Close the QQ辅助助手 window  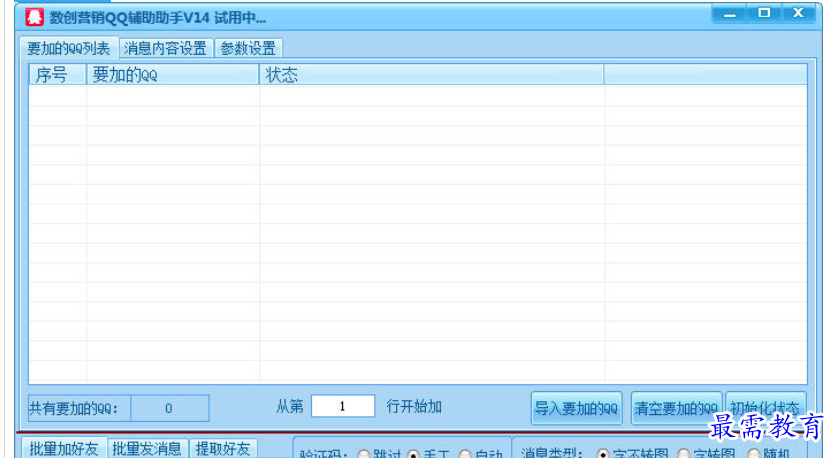tap(798, 14)
